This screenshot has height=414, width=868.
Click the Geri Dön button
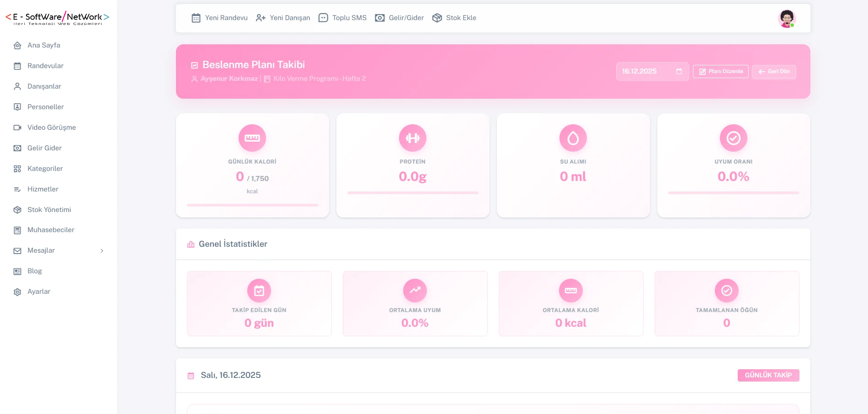774,71
